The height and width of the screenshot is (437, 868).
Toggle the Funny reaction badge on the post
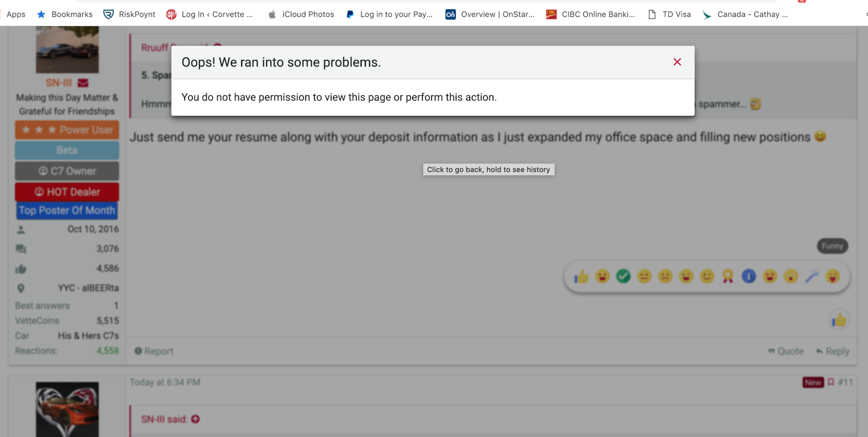point(832,245)
